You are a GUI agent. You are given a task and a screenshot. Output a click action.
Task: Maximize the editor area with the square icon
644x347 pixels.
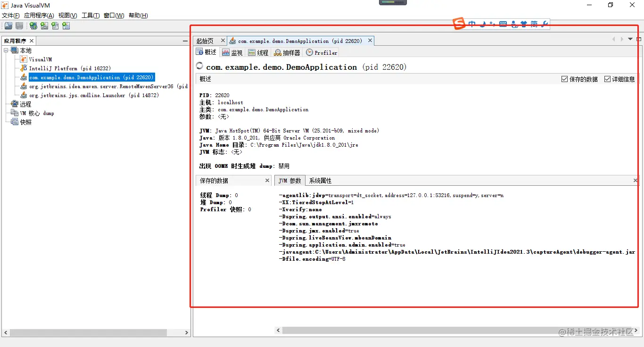pos(639,39)
